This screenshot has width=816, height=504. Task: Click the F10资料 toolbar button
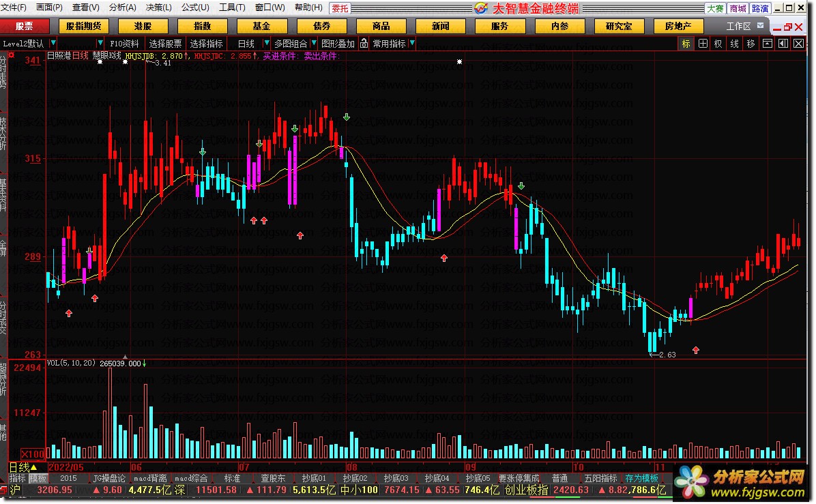tap(124, 44)
